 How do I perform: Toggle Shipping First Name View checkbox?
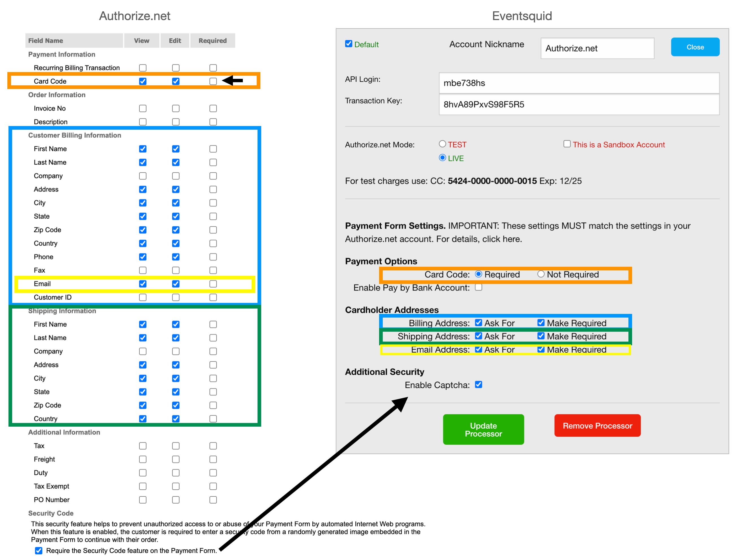click(142, 324)
